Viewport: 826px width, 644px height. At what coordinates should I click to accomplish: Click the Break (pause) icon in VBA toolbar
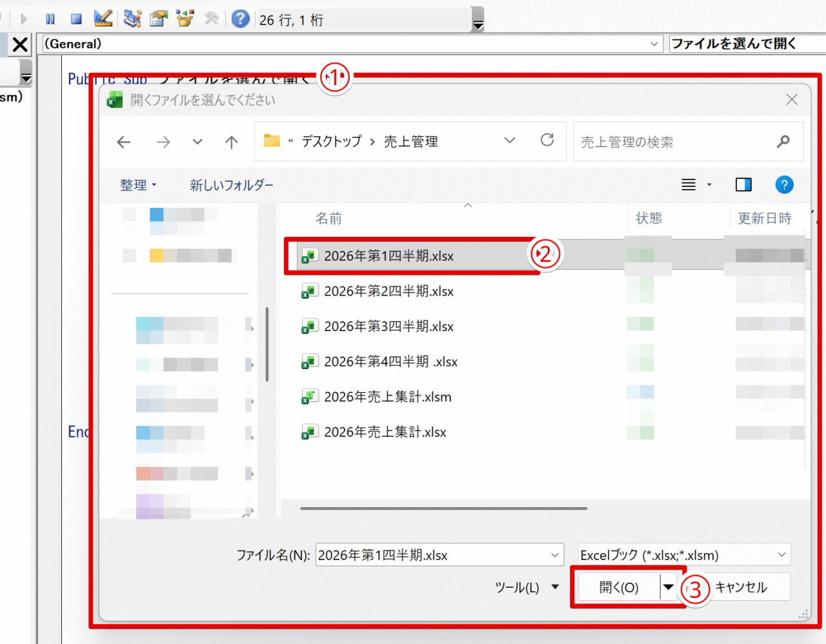point(50,19)
